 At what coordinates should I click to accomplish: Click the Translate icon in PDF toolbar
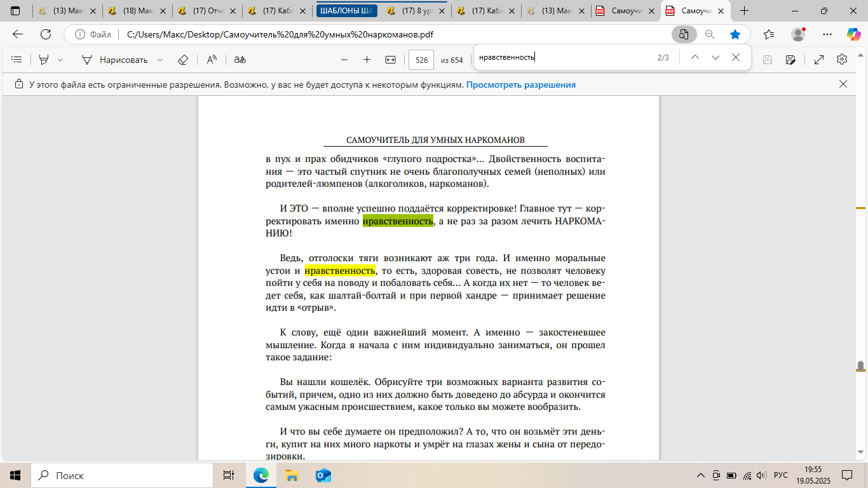pyautogui.click(x=240, y=60)
